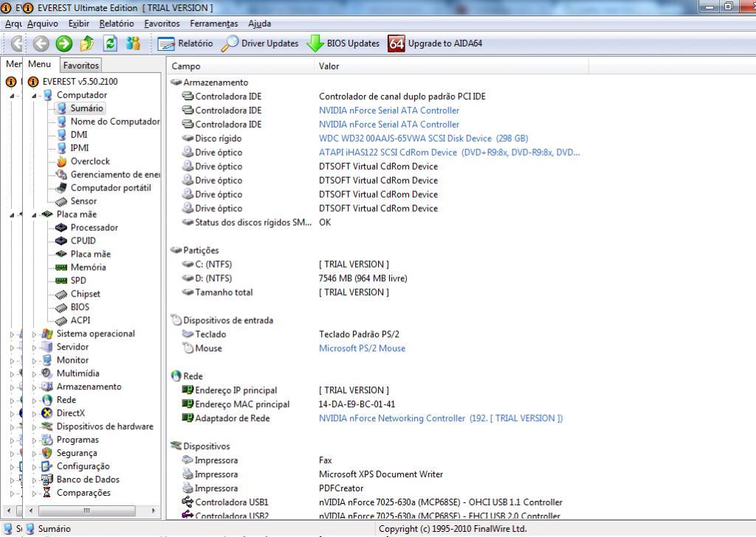Open NVIDIA nForce Serial ATA Controller first link

point(389,111)
